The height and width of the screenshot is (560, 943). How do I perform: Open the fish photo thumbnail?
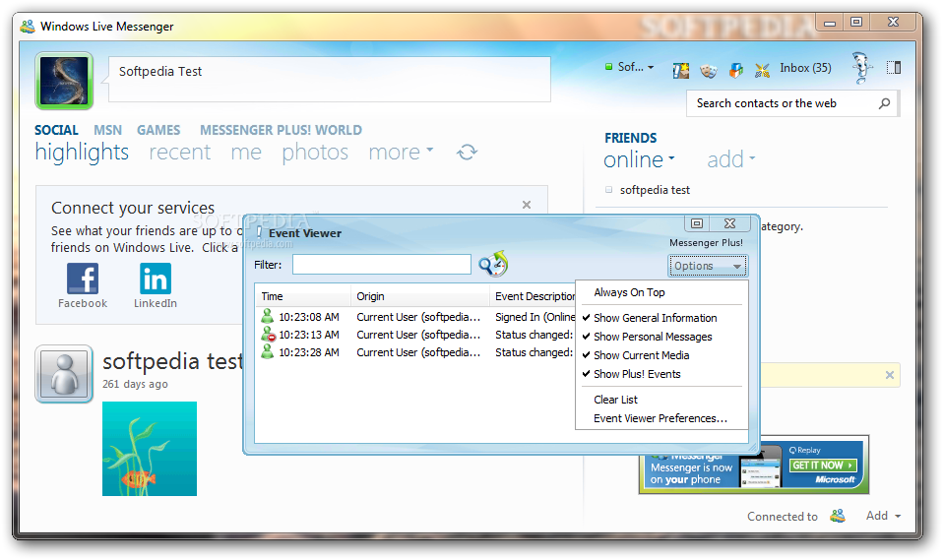point(150,449)
